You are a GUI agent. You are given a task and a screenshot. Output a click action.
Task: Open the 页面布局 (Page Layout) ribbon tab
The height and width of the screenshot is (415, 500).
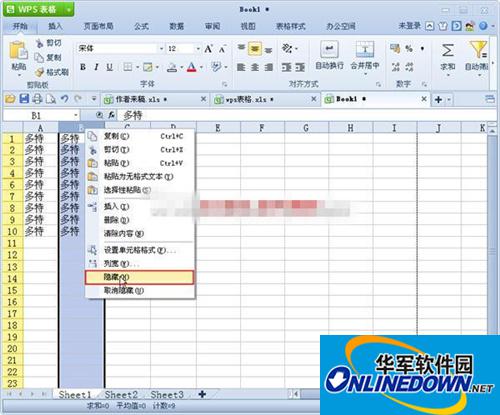tap(99, 26)
